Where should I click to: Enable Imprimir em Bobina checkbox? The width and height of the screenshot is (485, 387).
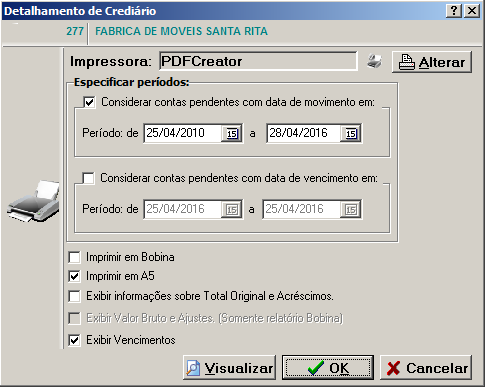(74, 257)
